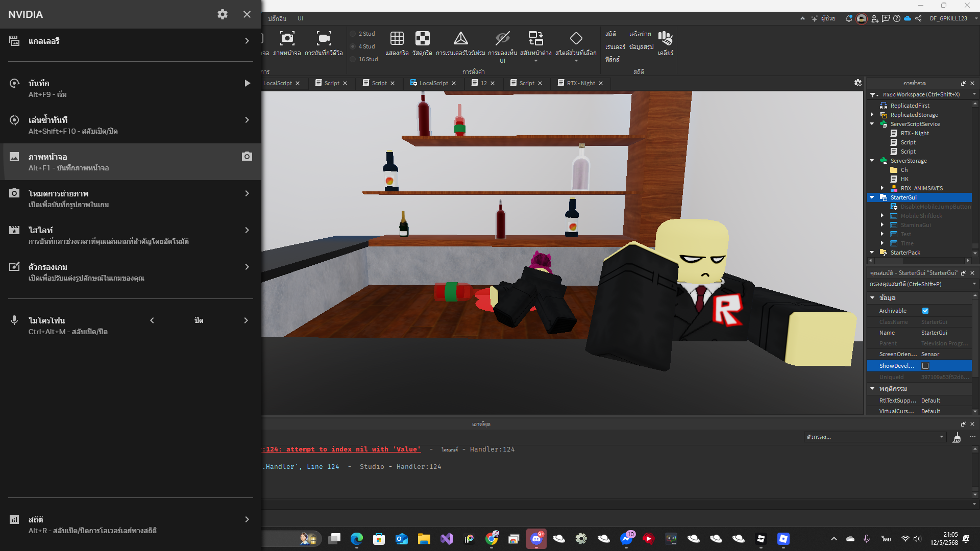Screen dimensions: 980x551
Task: Select RTX-Night script in Explorer
Action: coord(914,133)
